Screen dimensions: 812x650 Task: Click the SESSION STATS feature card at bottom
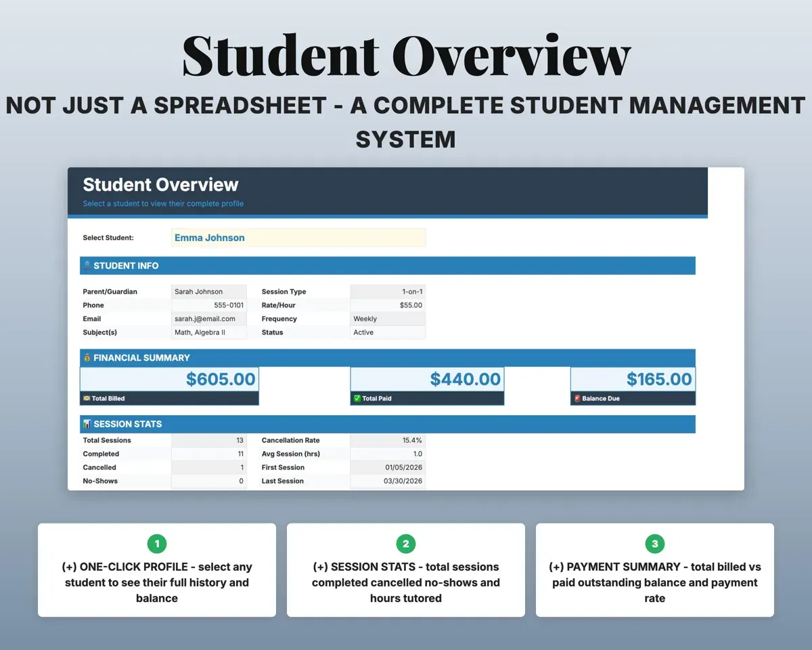[406, 570]
